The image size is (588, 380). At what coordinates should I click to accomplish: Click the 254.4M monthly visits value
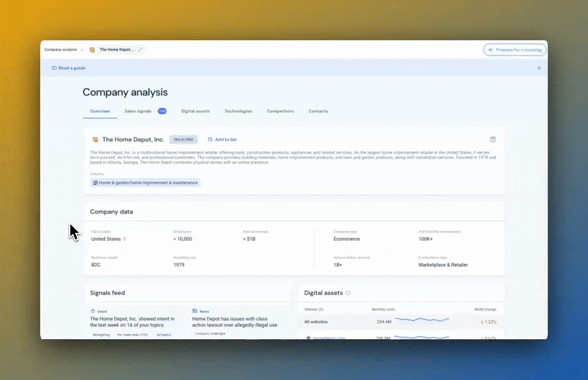click(384, 322)
